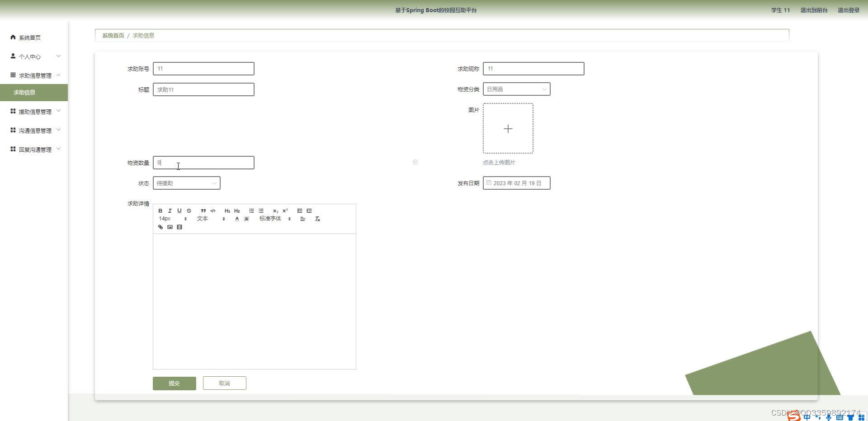
Task: Open the 物资分类 dropdown showing 日用品
Action: tap(517, 89)
